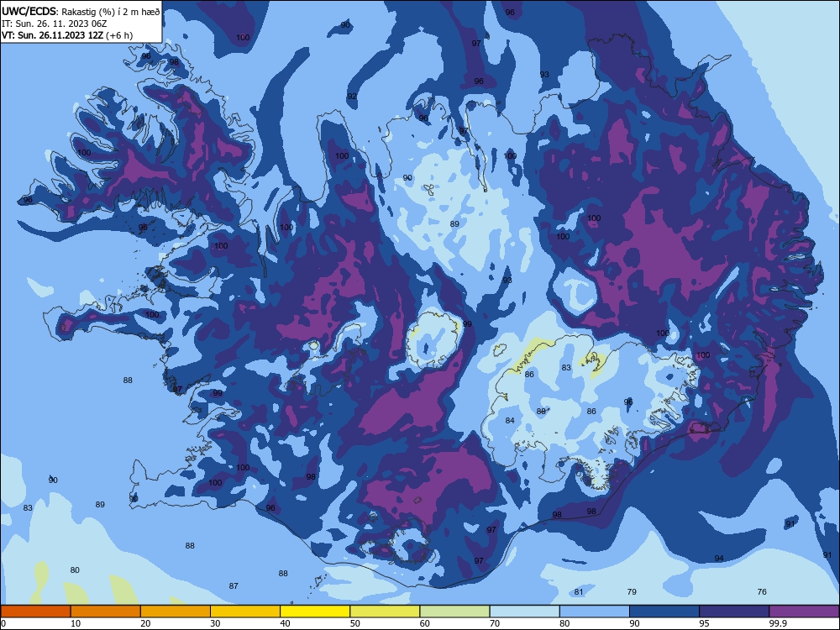The width and height of the screenshot is (840, 630).
Task: Click the "87" humidity value on the map
Action: point(234,586)
